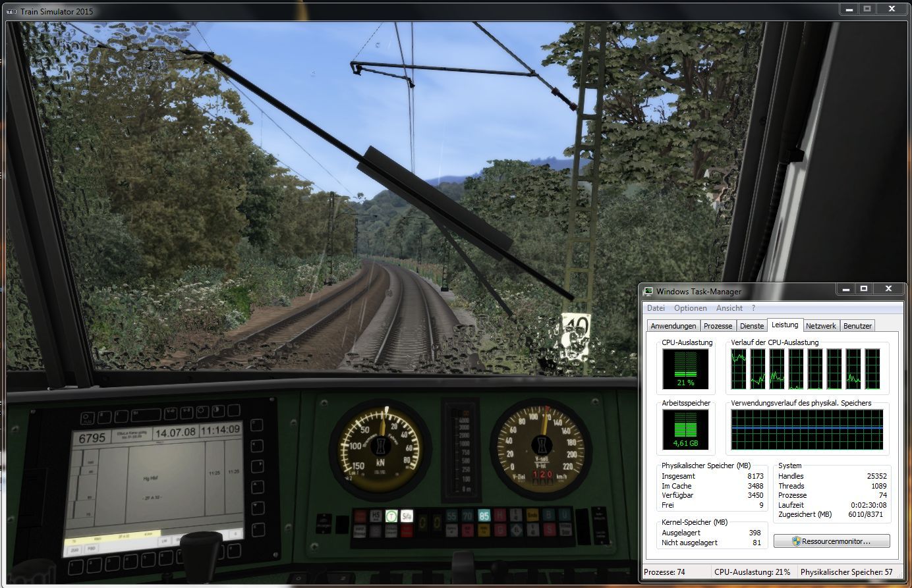The image size is (912, 588).
Task: Click the shield icon on Ressourcenmonitor button
Action: [x=796, y=541]
